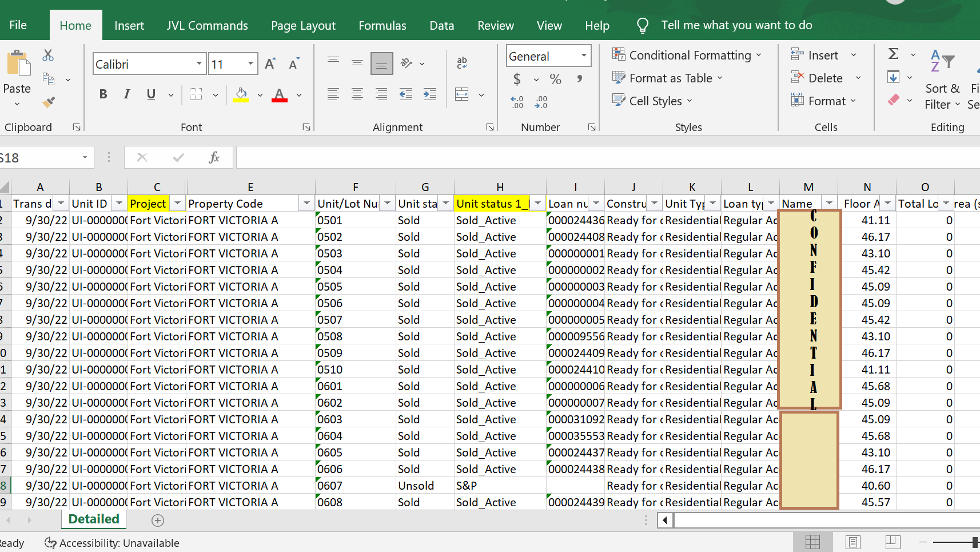Screen dimensions: 980x552
Task: Click horizontal scrollbar left arrow
Action: coord(664,521)
